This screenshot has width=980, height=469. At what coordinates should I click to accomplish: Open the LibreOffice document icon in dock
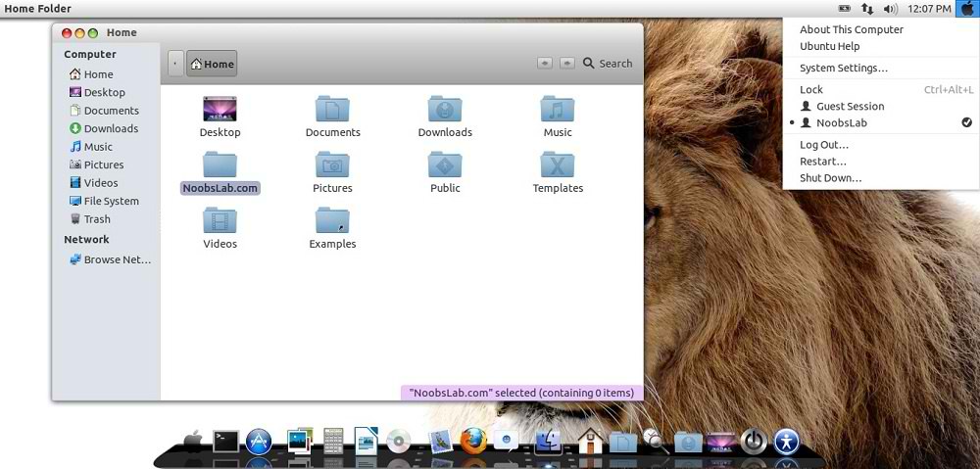point(366,441)
